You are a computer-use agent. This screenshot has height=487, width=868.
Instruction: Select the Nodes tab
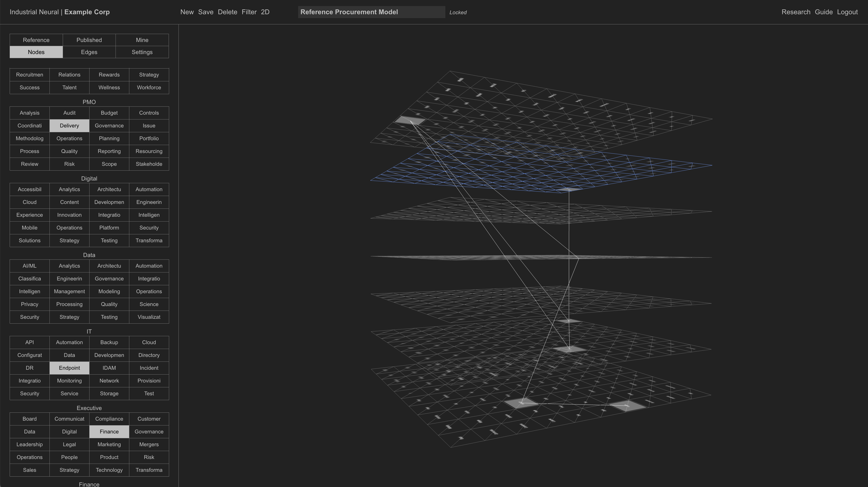36,52
